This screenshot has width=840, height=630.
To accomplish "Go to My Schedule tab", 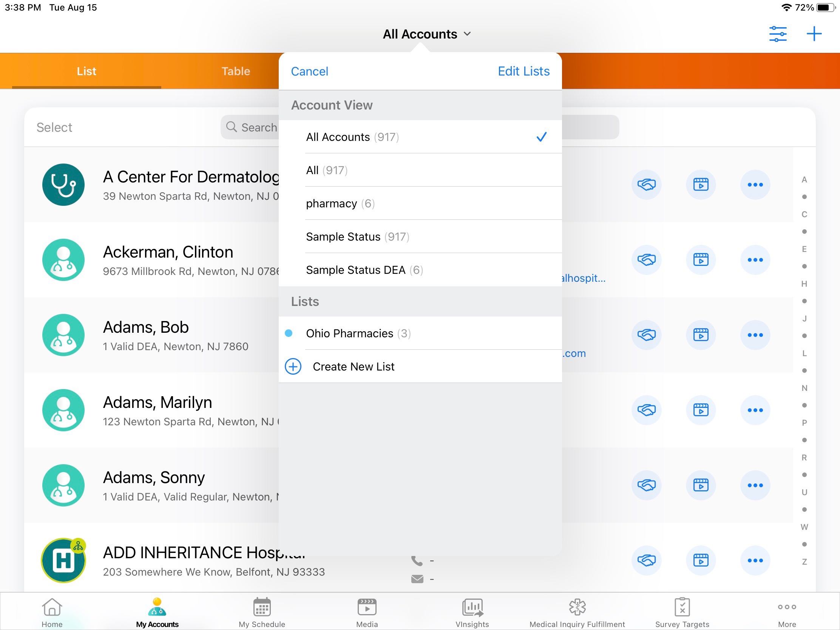I will (x=262, y=612).
